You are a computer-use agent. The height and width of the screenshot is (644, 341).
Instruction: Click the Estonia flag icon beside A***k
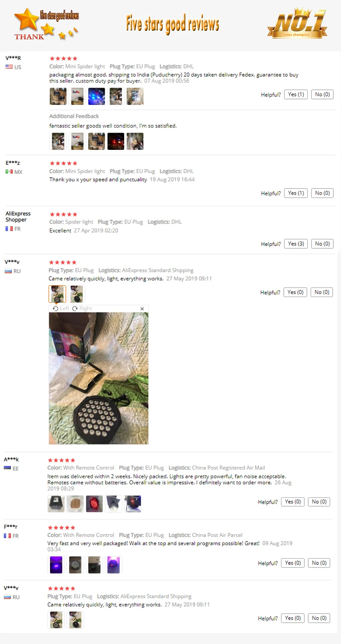[7, 468]
